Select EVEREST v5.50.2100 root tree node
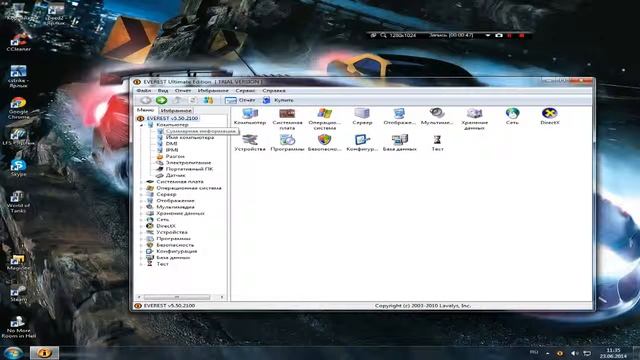 tap(172, 118)
